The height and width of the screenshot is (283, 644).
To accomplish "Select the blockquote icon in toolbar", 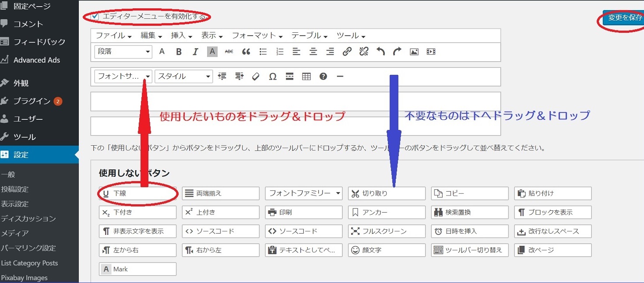I will click(x=246, y=52).
